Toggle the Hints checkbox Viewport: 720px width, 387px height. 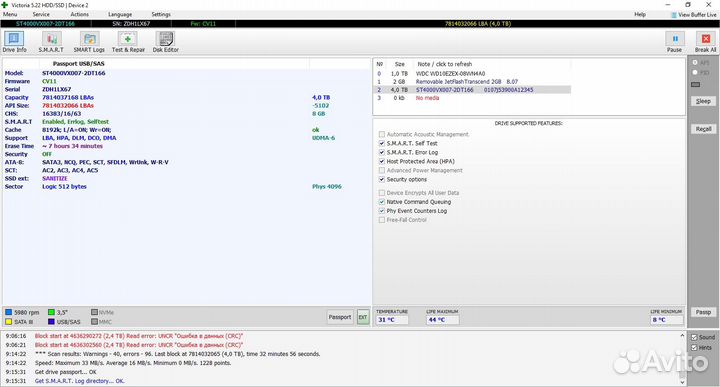tap(694, 348)
